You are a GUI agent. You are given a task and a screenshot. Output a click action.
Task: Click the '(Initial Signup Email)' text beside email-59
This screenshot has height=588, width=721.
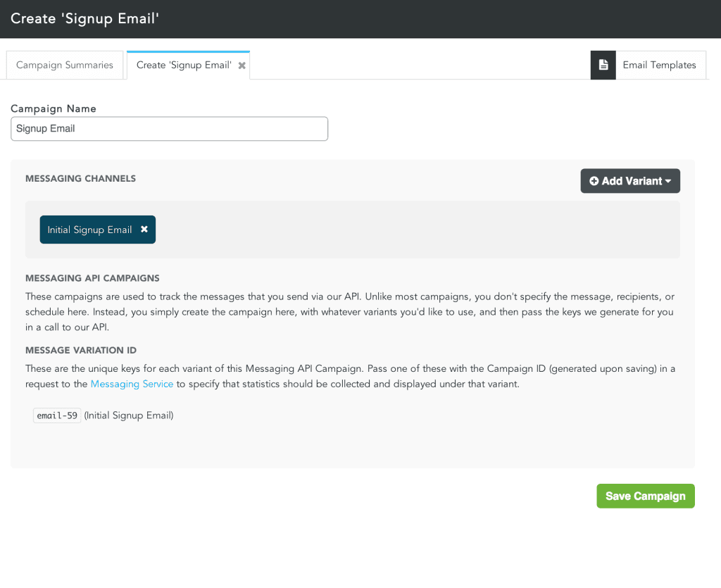[x=129, y=415]
